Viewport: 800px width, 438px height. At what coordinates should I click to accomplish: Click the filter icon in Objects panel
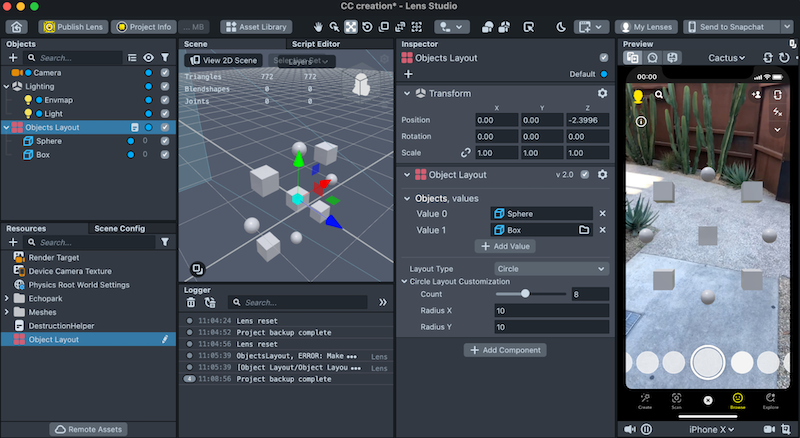pos(165,58)
